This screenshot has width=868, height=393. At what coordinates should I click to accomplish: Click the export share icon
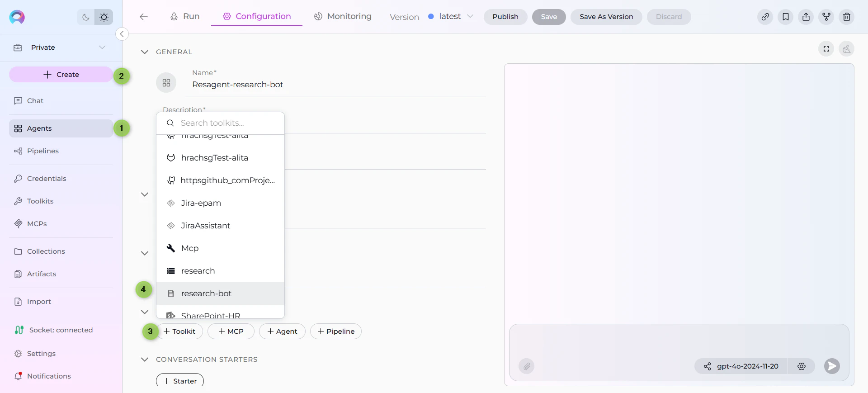click(806, 17)
